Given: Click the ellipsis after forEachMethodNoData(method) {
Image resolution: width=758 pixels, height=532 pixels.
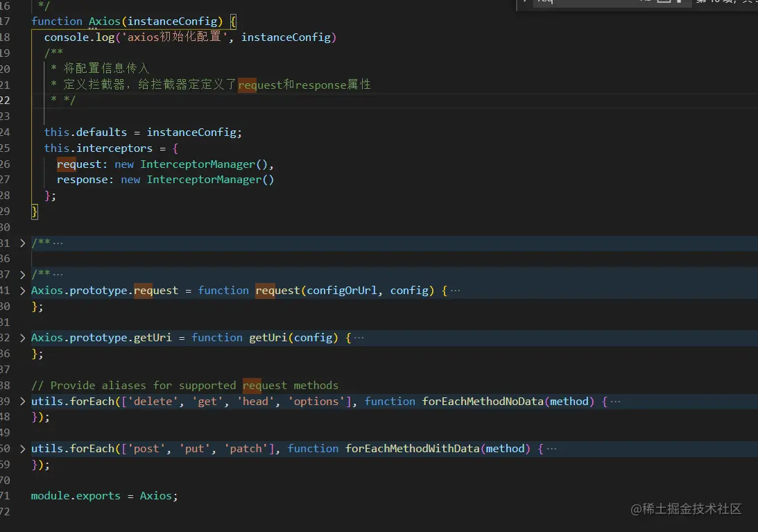Looking at the screenshot, I should [615, 402].
